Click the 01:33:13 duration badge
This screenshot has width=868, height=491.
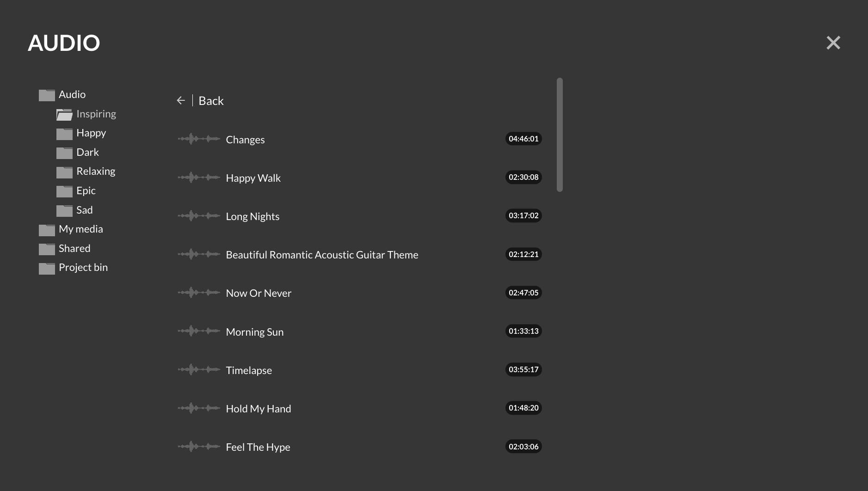pyautogui.click(x=523, y=331)
